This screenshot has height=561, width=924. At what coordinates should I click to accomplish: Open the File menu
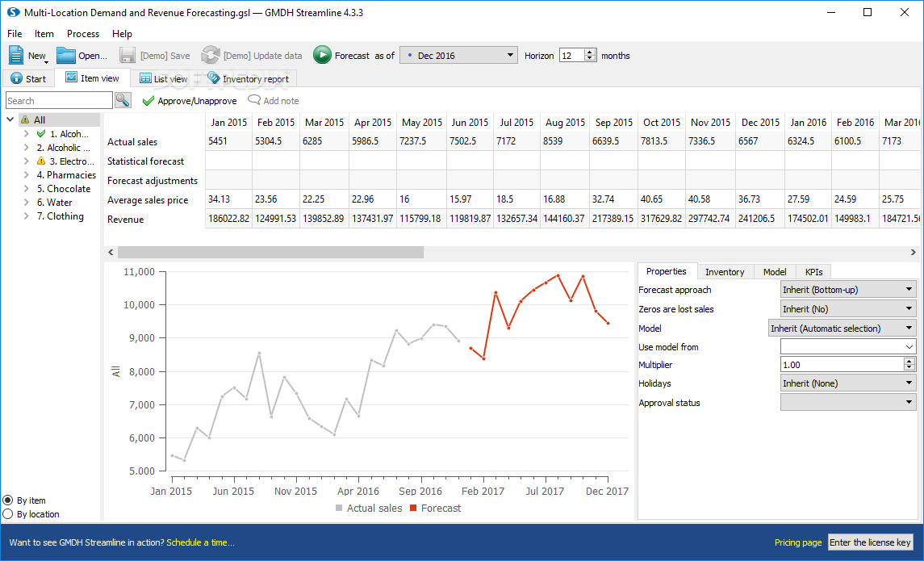point(15,34)
